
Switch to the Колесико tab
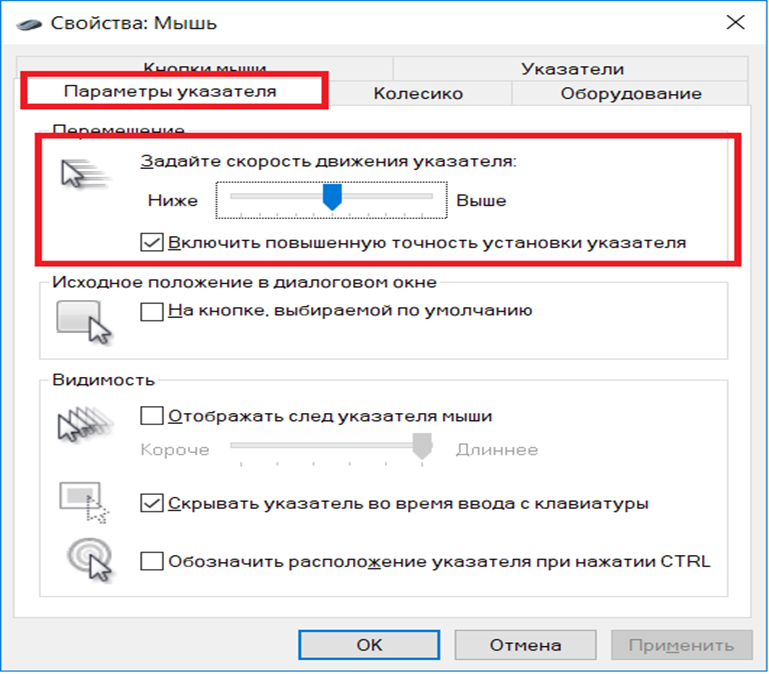(418, 93)
